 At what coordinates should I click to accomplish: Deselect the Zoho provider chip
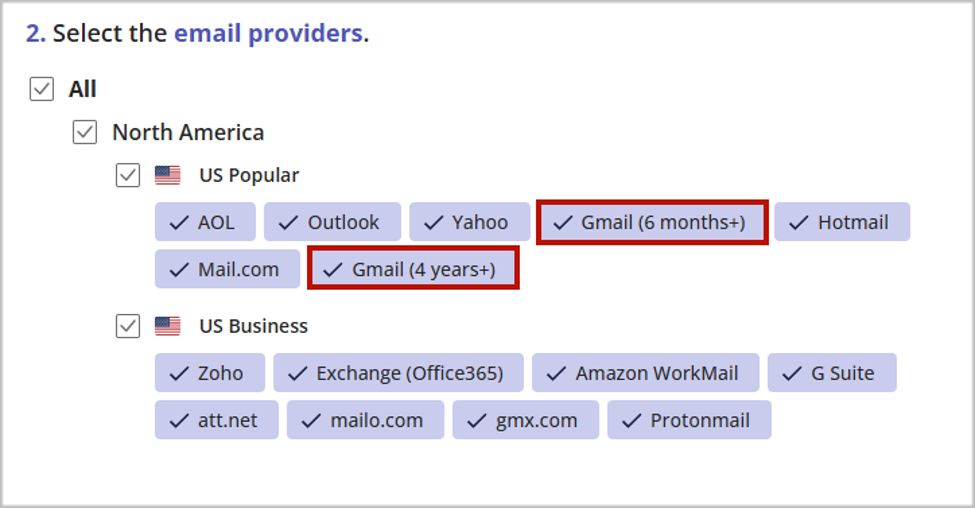[x=209, y=373]
